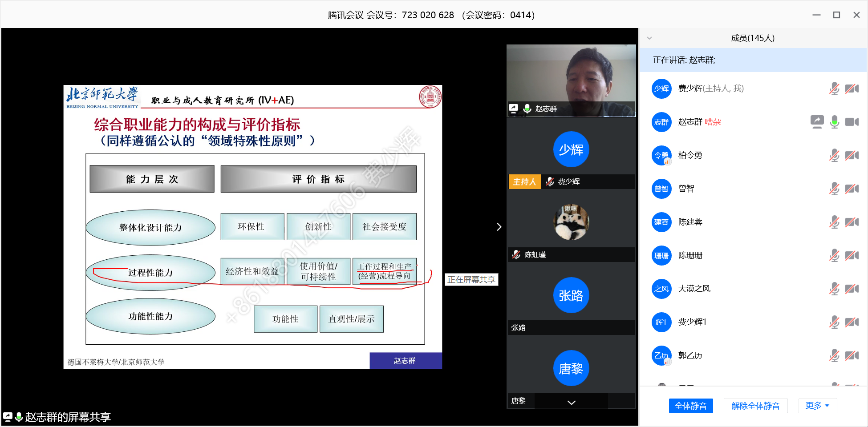Image resolution: width=868 pixels, height=427 pixels.
Task: Unmute 柏令勇's microphone
Action: (x=834, y=155)
